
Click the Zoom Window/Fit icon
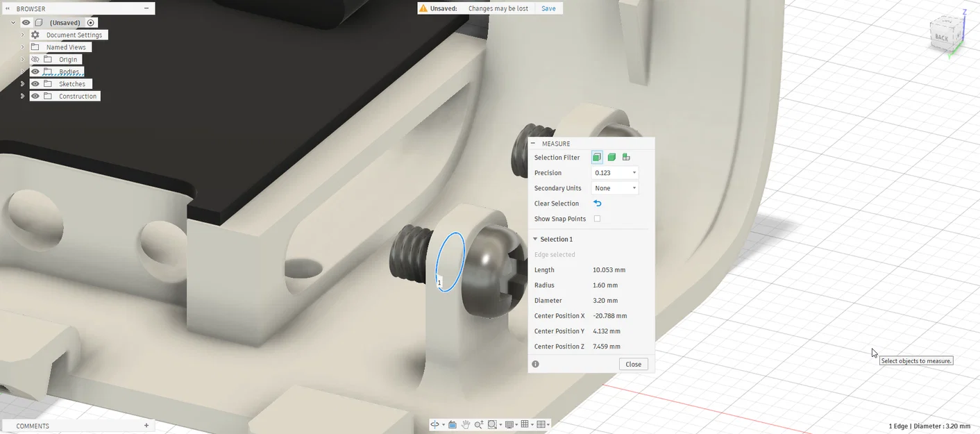pos(492,424)
